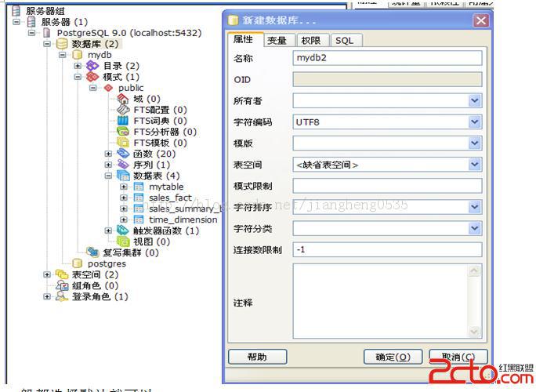Switch to the 变量 tab
Viewport: 536px width, 392px height.
click(276, 41)
